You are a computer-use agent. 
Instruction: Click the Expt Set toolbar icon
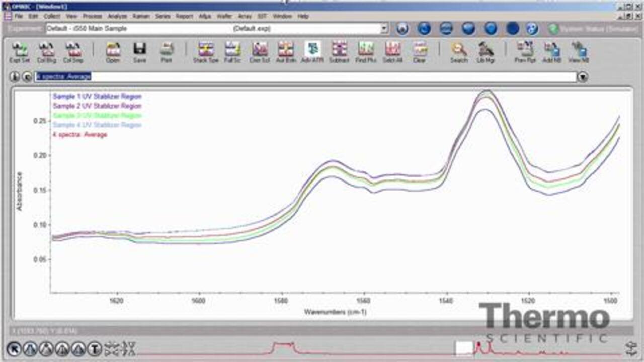pyautogui.click(x=20, y=52)
